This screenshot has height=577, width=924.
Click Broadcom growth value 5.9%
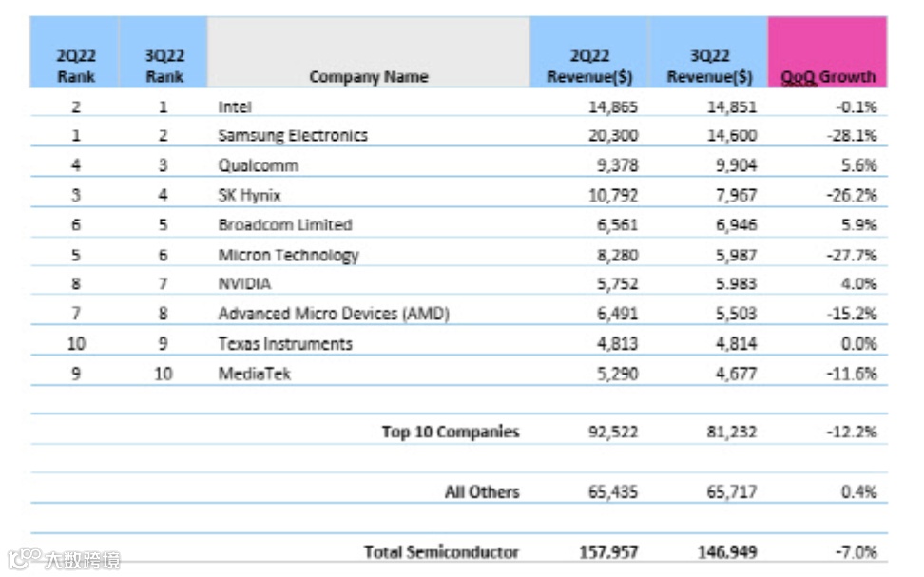859,224
